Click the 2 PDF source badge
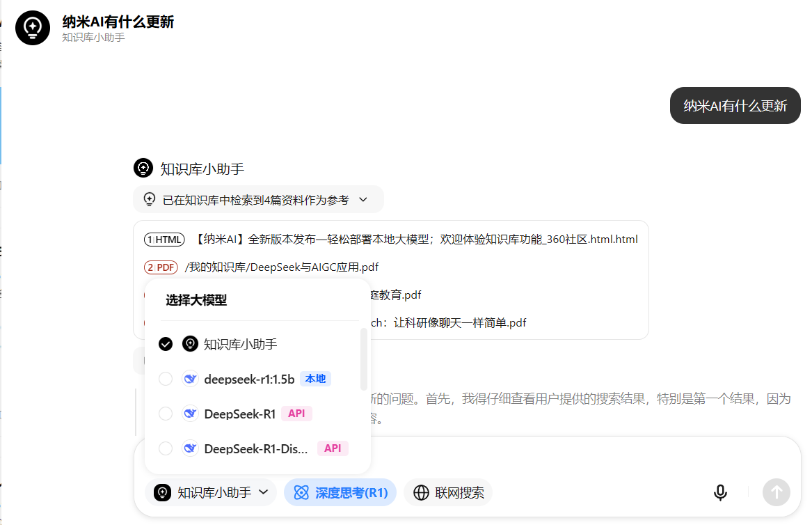This screenshot has width=812, height=525. [x=161, y=267]
